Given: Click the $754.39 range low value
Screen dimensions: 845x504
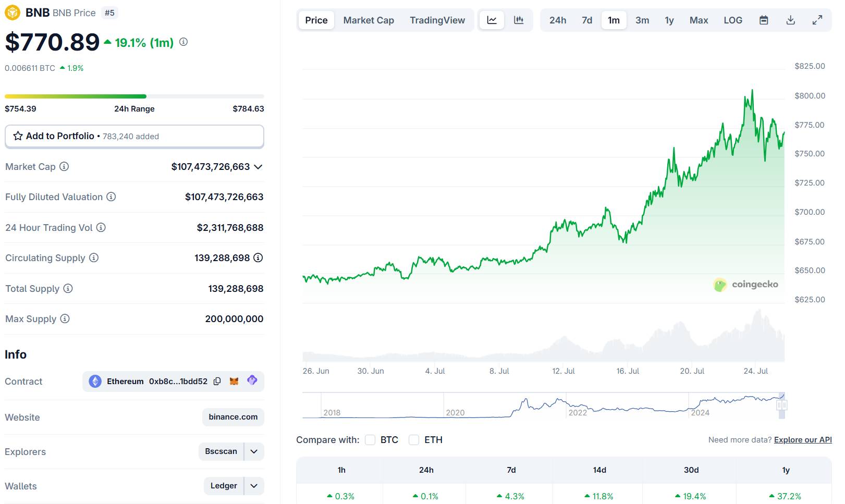Looking at the screenshot, I should point(20,109).
